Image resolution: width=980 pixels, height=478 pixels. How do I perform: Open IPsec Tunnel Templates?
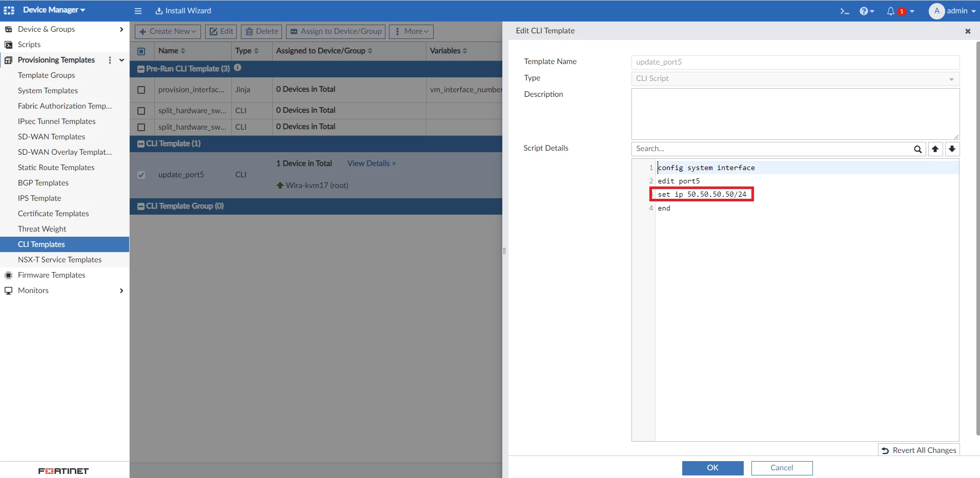[56, 121]
